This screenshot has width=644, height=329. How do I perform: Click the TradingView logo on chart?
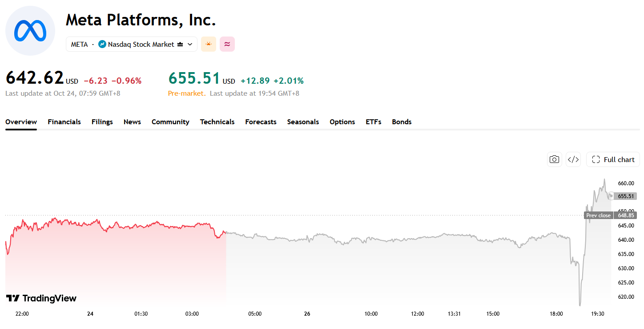[x=41, y=298]
